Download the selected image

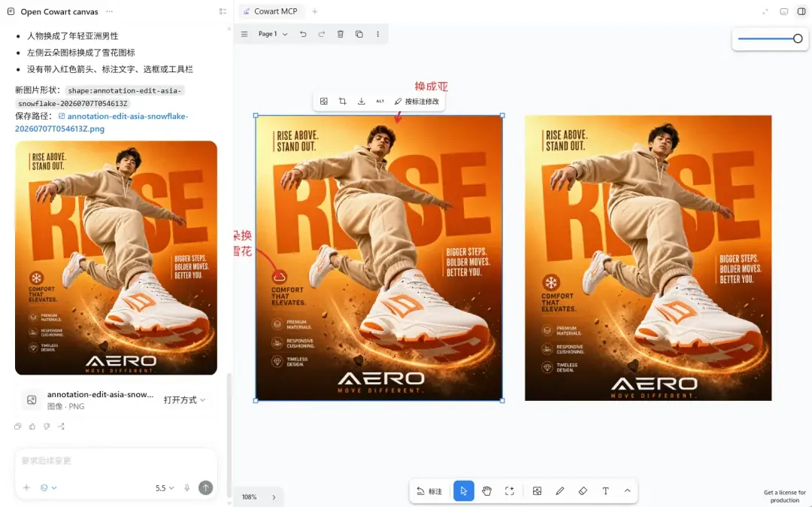tap(361, 102)
